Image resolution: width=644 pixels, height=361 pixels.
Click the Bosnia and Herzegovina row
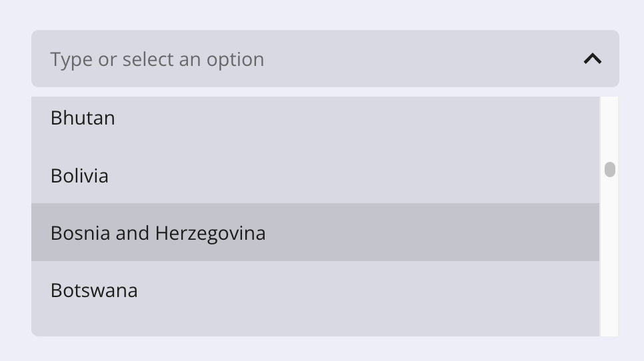click(315, 232)
